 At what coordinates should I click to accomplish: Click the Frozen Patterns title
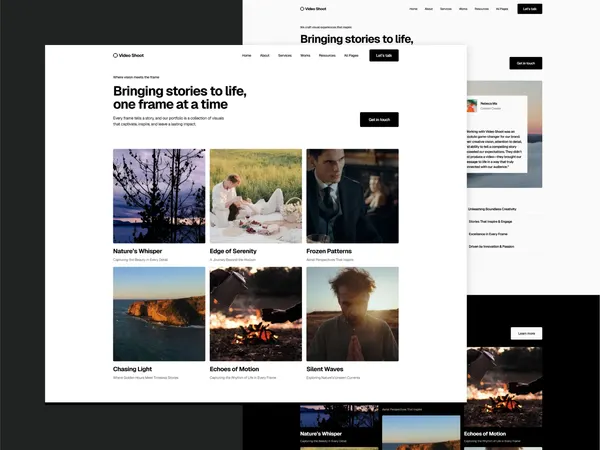(329, 251)
